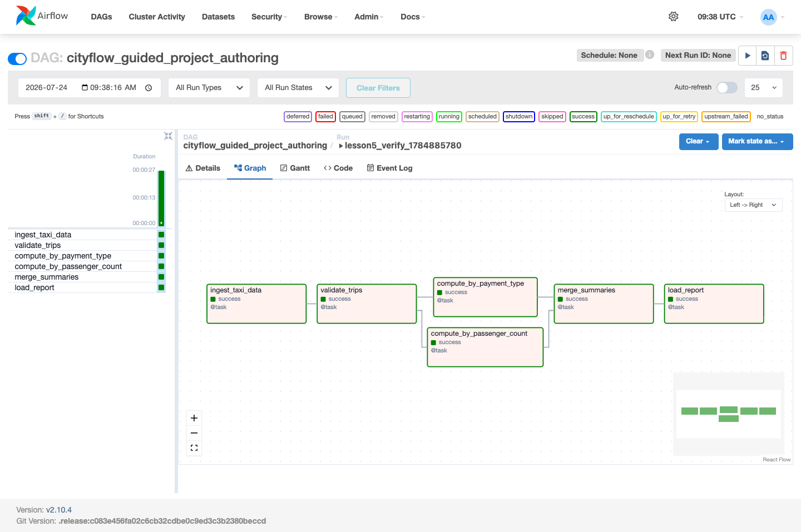
Task: Switch to the Details tab
Action: click(x=203, y=168)
